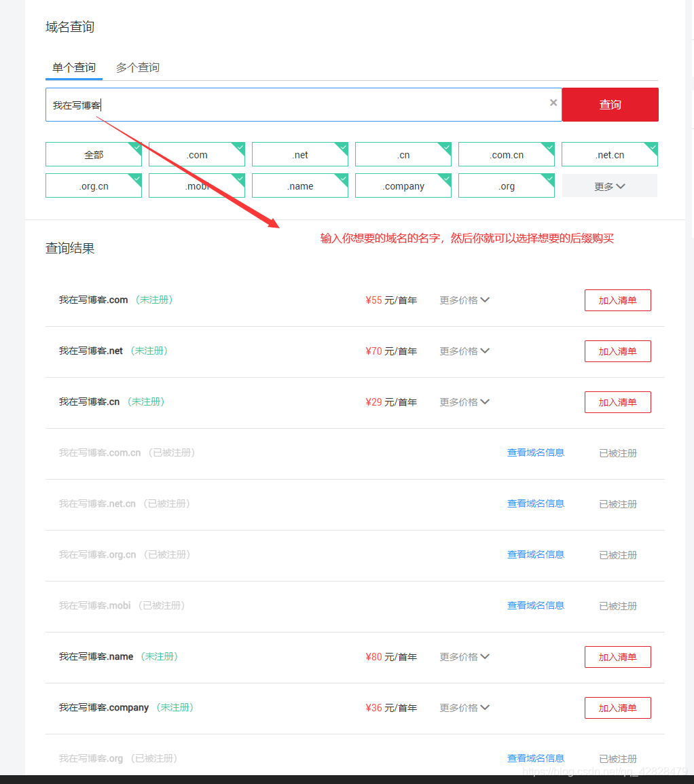Expand 更多价格 for 我在写博客.cn
This screenshot has width=694, height=784.
click(x=464, y=402)
